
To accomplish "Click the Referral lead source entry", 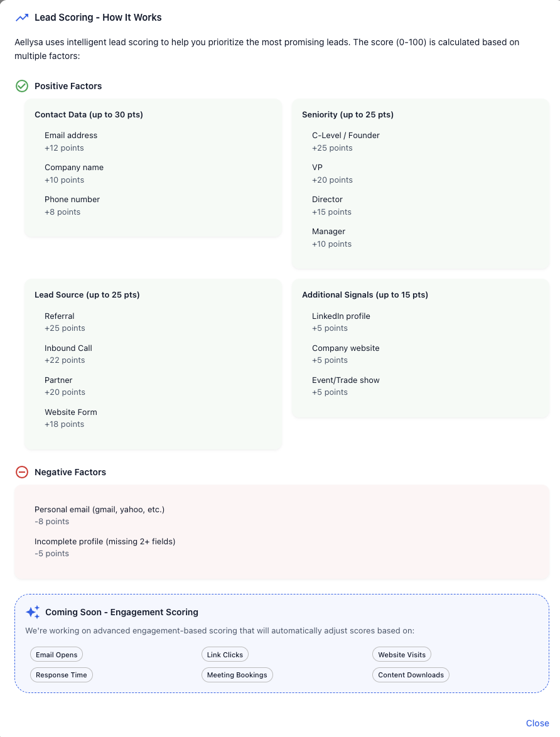I will 60,316.
